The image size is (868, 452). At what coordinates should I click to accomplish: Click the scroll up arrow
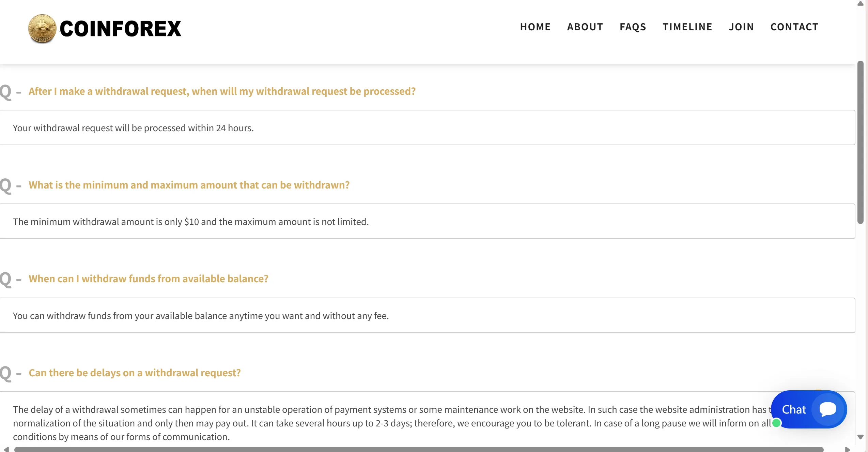point(861,4)
